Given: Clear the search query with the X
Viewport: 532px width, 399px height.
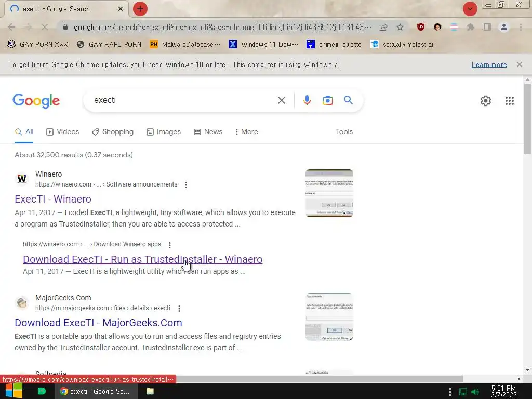Looking at the screenshot, I should 281,100.
